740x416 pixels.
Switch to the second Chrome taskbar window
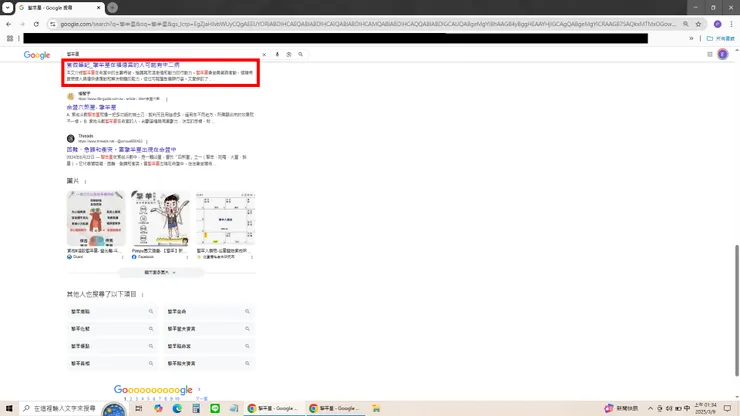[x=335, y=408]
